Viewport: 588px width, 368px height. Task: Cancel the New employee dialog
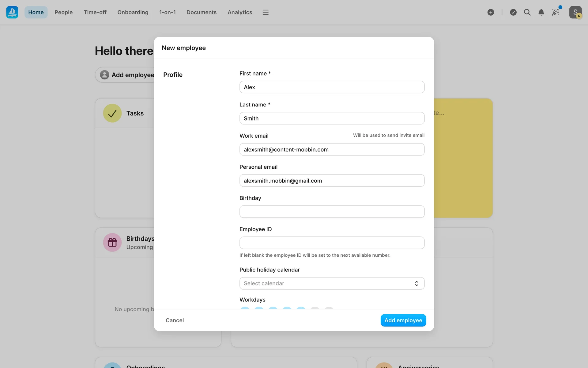tap(175, 320)
